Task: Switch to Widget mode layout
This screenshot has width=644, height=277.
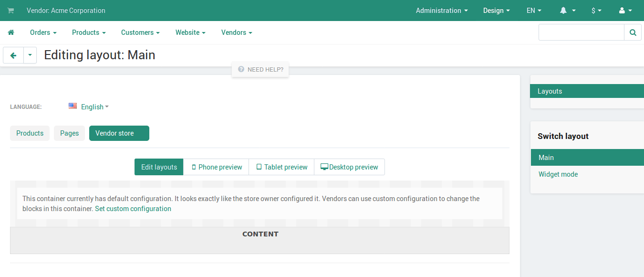Action: (558, 174)
